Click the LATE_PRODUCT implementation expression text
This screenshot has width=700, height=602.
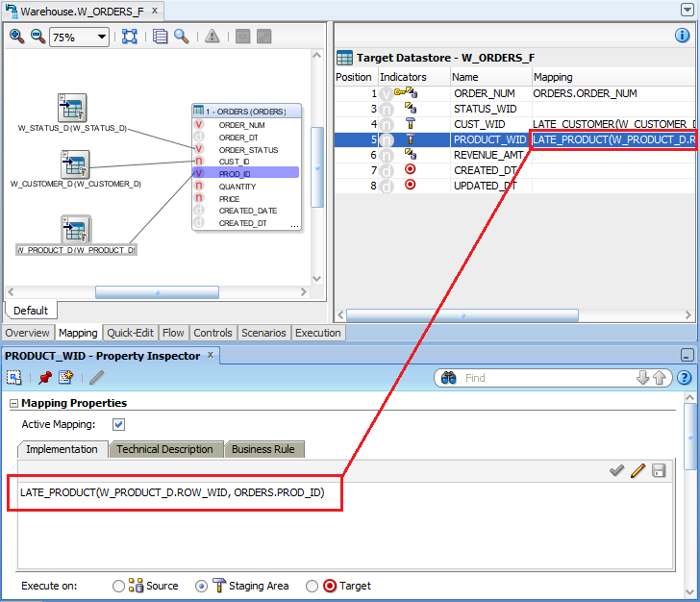click(x=172, y=492)
